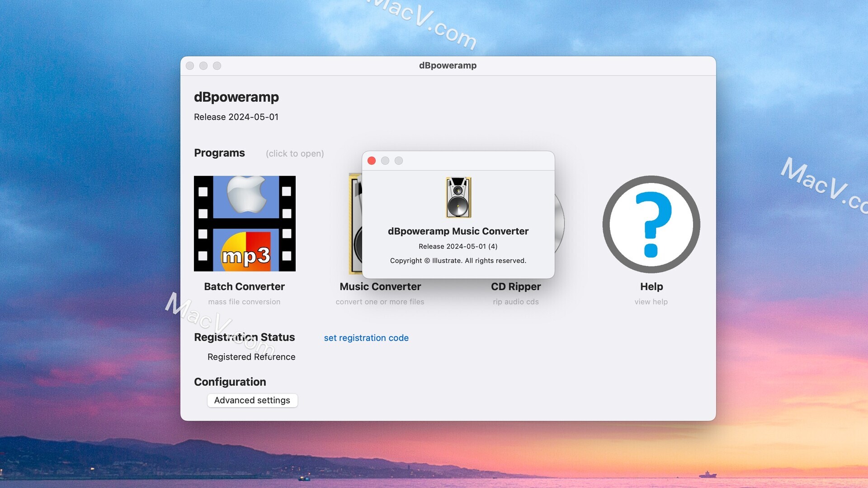
Task: Click the "Registered Reference" status text
Action: pos(251,357)
